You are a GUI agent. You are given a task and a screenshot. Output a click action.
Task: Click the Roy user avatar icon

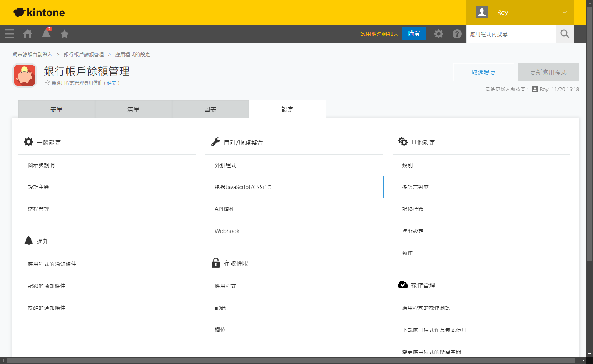(x=482, y=12)
